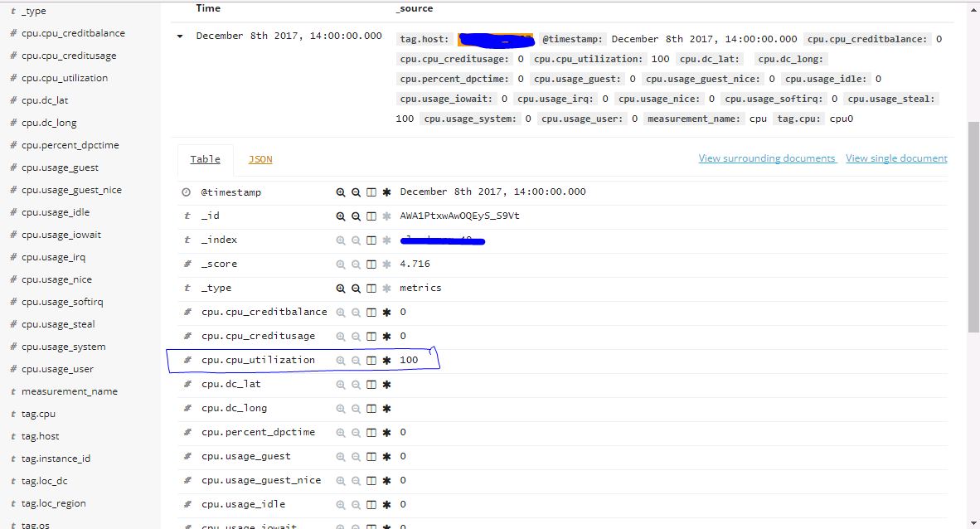Filter for value of cpu.cpu_creditusage
980x529 pixels.
[341, 336]
